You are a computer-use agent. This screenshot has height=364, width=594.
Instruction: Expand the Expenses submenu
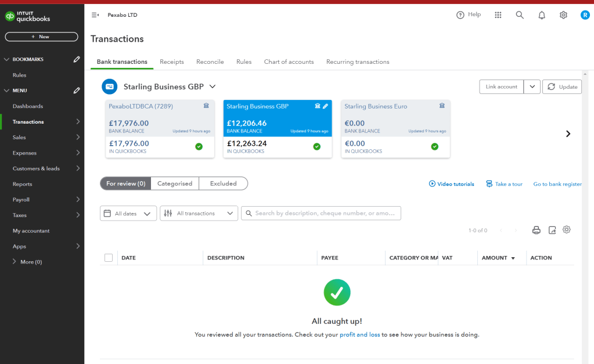coord(78,153)
